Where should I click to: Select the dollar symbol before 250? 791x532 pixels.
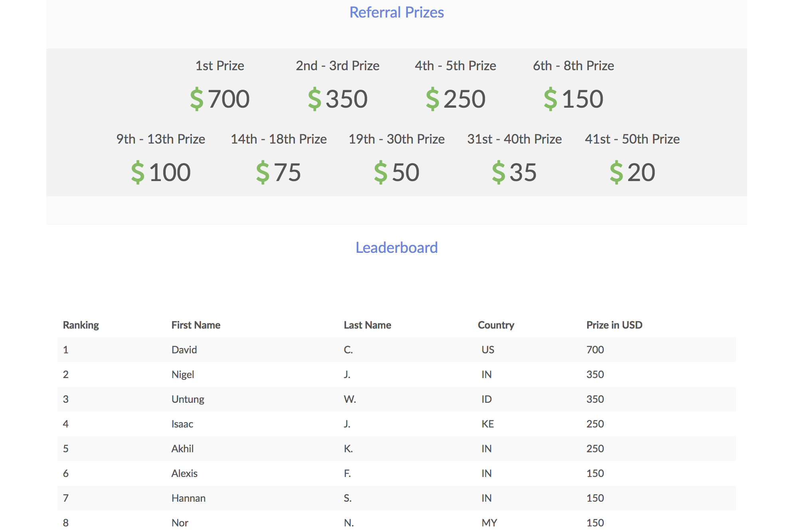[x=432, y=99]
